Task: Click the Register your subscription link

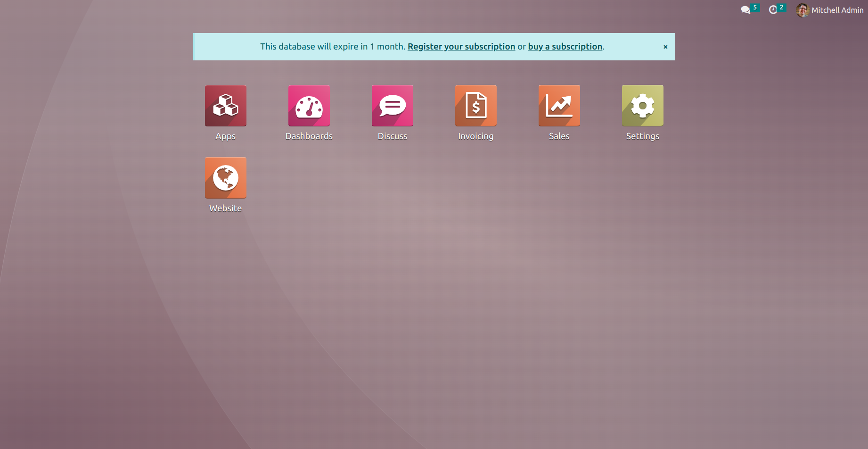Action: (461, 47)
